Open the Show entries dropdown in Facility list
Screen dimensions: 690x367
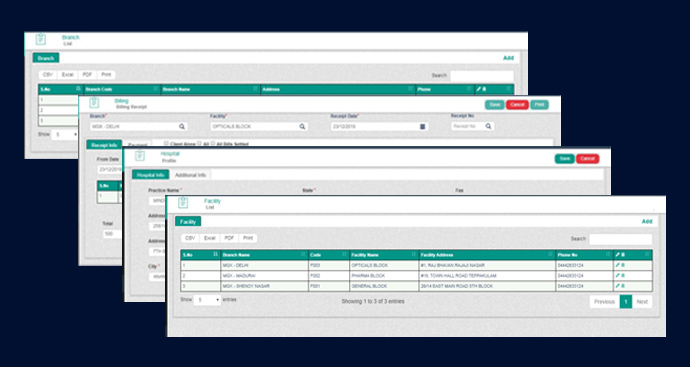click(x=207, y=300)
